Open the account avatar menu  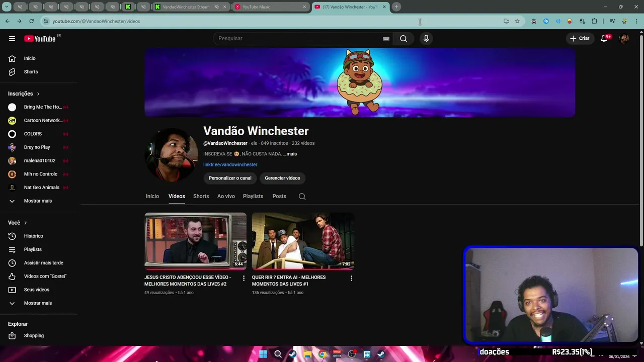click(624, 39)
